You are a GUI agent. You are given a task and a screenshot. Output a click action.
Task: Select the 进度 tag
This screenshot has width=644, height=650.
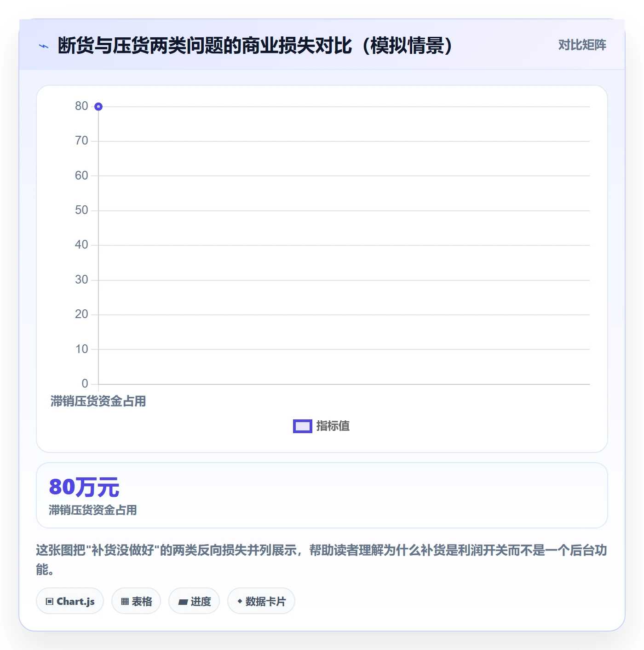(x=194, y=601)
